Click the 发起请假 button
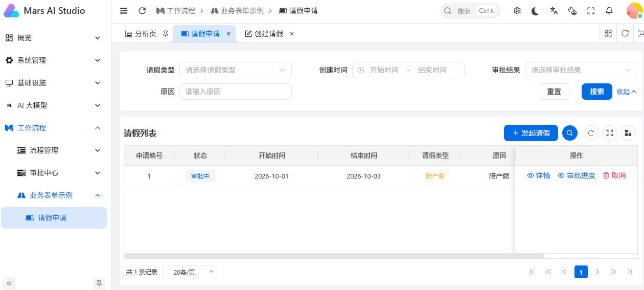This screenshot has width=644, height=290. 531,133
